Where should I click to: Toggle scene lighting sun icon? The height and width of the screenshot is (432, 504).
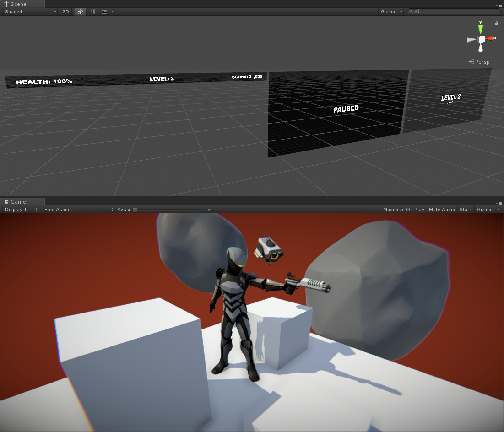[81, 11]
